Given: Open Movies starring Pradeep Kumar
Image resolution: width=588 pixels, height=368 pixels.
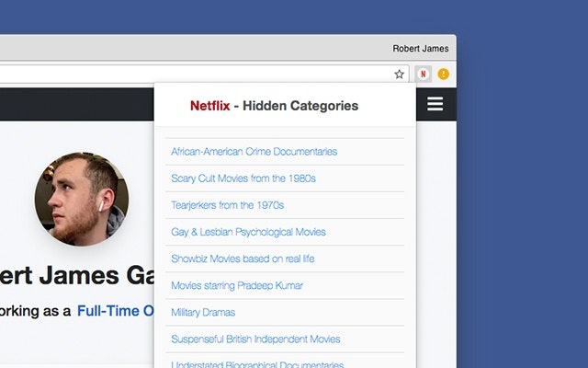Looking at the screenshot, I should tap(237, 285).
